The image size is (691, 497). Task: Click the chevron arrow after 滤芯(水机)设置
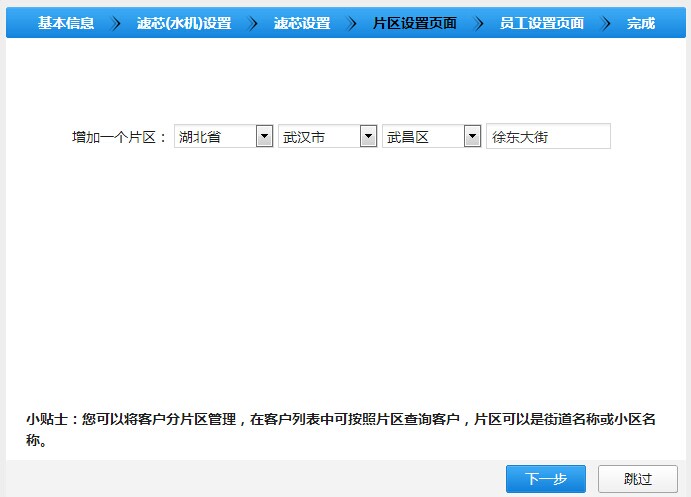(x=252, y=23)
